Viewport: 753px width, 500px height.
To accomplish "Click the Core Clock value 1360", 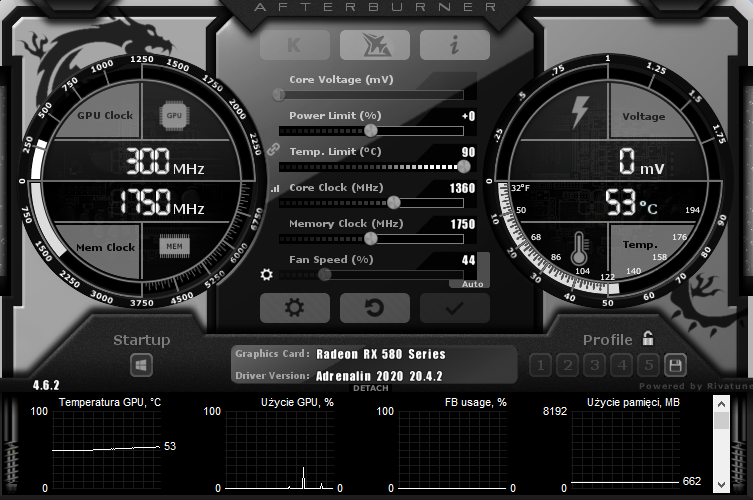I will point(462,188).
